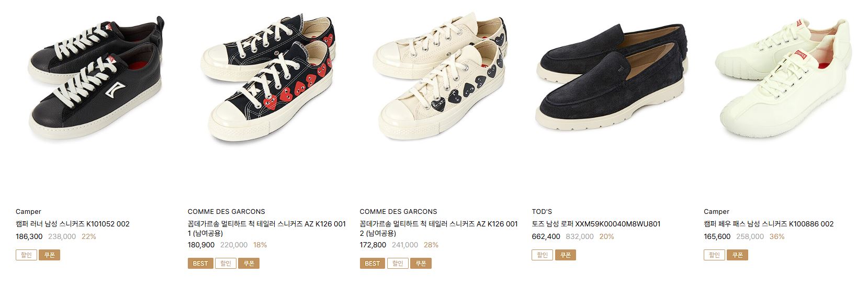The image size is (868, 285).
Task: Click the 쿠폰 badge under the 165,600 Camper
Action: [x=738, y=255]
